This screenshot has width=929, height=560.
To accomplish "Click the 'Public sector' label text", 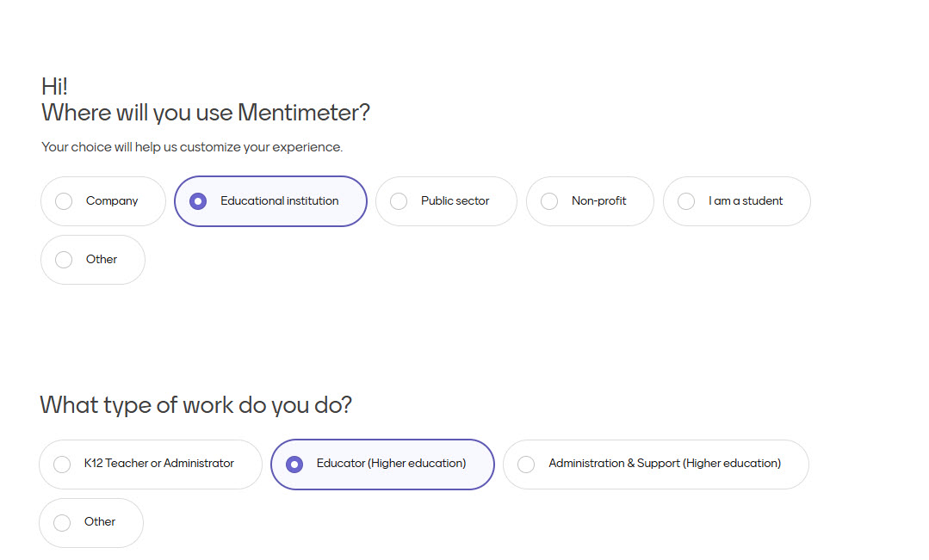I will [x=455, y=201].
